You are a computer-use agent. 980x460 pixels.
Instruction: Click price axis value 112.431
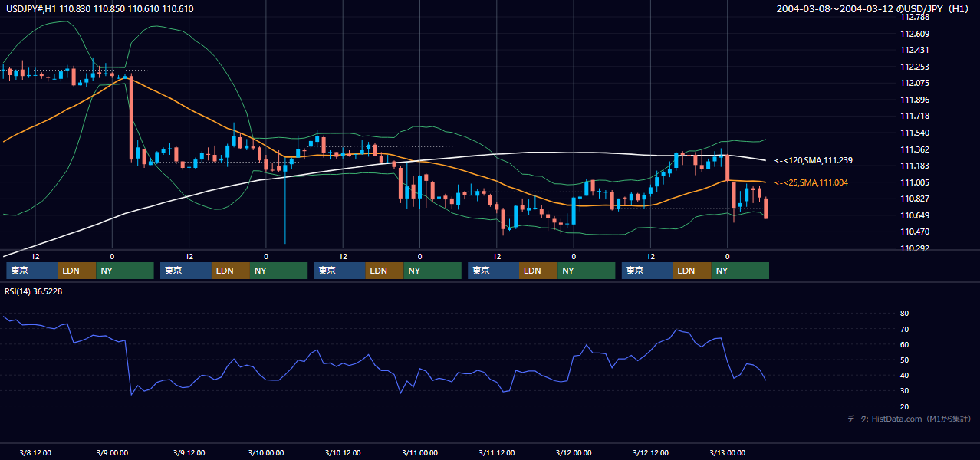click(915, 50)
